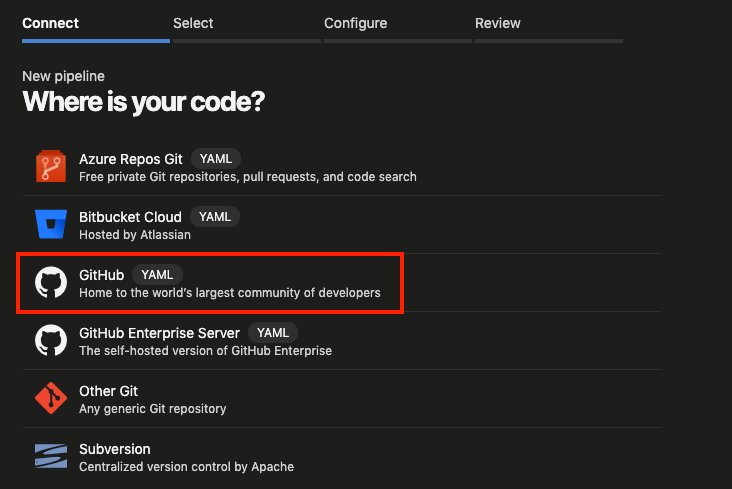Screen dimensions: 732x489
Task: Select Subversion as code source
Action: (x=342, y=457)
